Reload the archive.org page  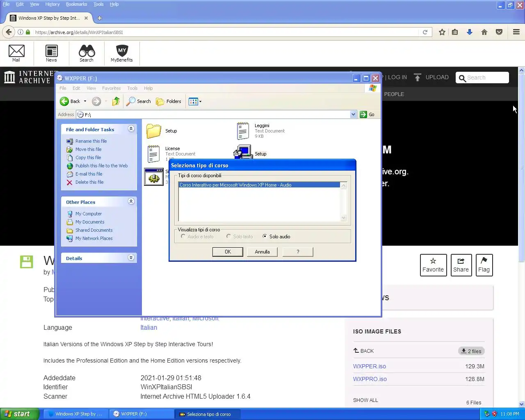[x=425, y=32]
